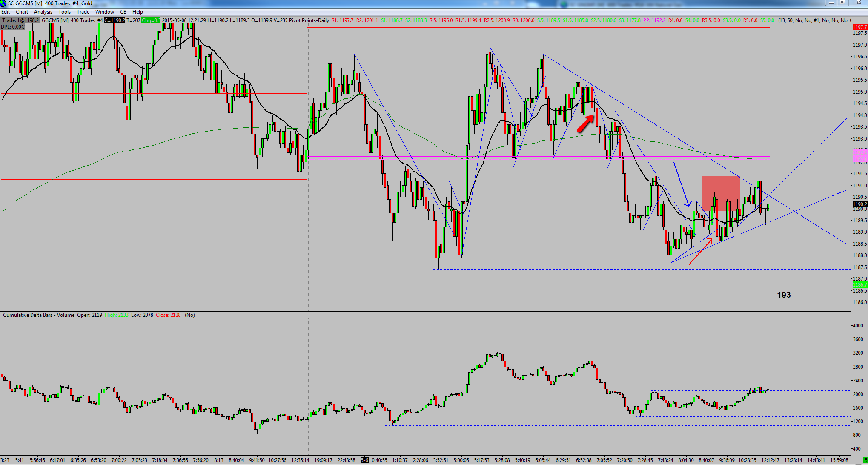The image size is (868, 465).
Task: Click the 9:41:50 time axis label
Action: click(256, 460)
